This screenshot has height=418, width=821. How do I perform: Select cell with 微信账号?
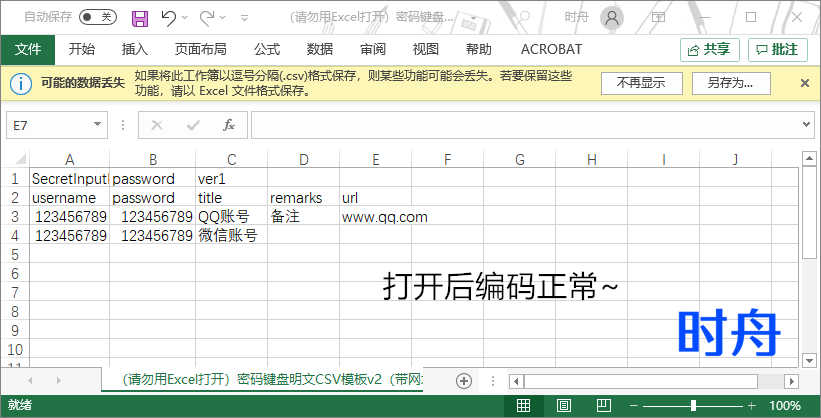(231, 235)
